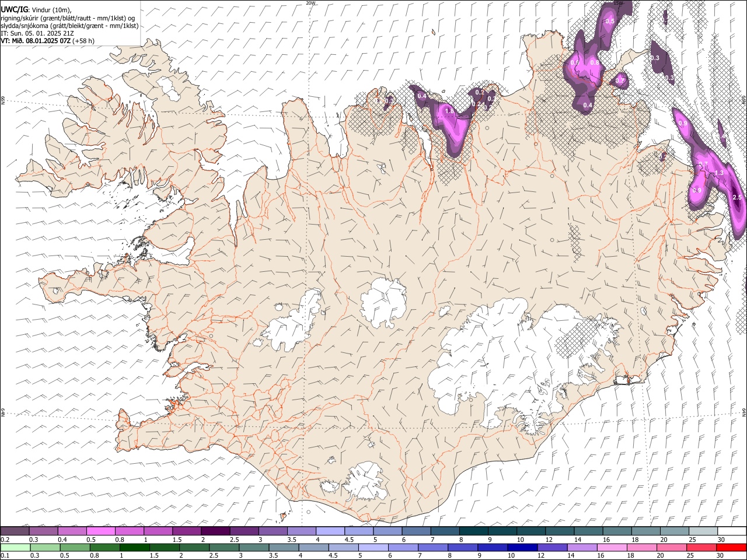Click the bottom-row blue swatch between 7 and 8

point(432,547)
